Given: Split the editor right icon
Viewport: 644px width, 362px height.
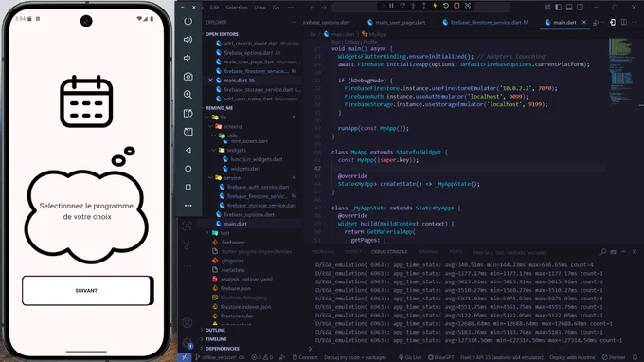Looking at the screenshot, I should click(624, 22).
